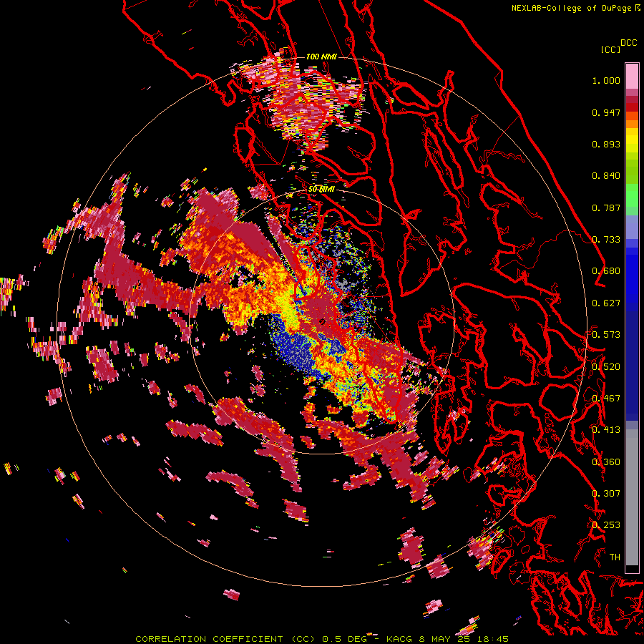This screenshot has width=644, height=644.
Task: Select the 1.000 color scale value
Action: pyautogui.click(x=606, y=80)
